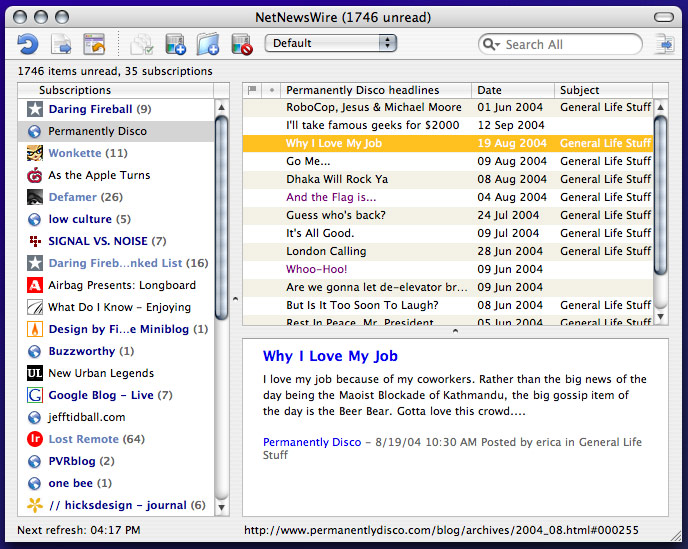Toggle the toolbar with the title bar pill button
Viewport: 688px width, 549px height.
point(663,18)
